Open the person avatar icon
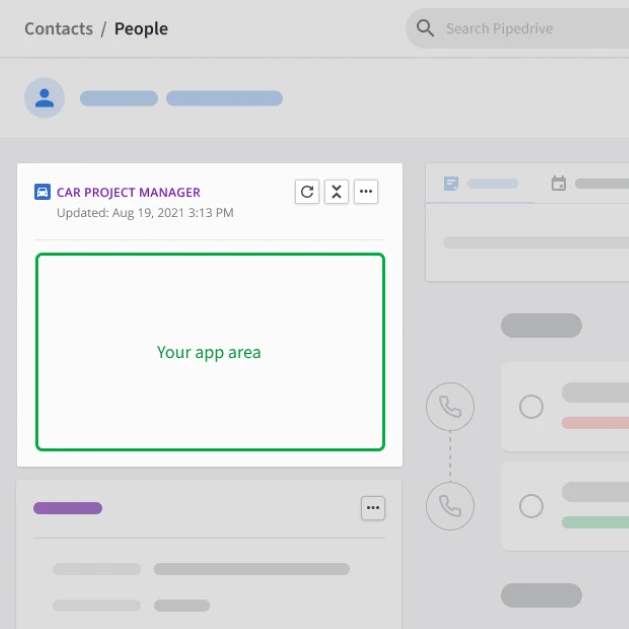The width and height of the screenshot is (629, 629). tap(45, 98)
